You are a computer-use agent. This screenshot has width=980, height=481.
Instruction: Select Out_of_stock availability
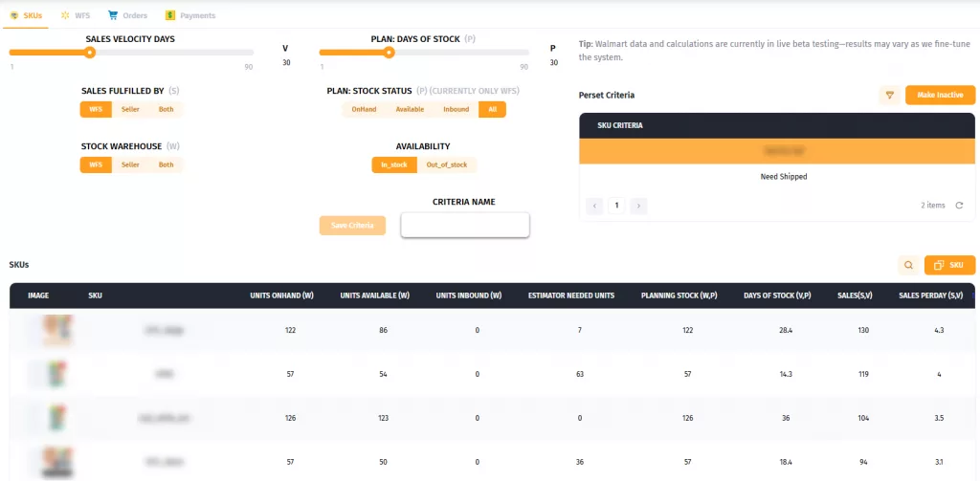tap(447, 164)
